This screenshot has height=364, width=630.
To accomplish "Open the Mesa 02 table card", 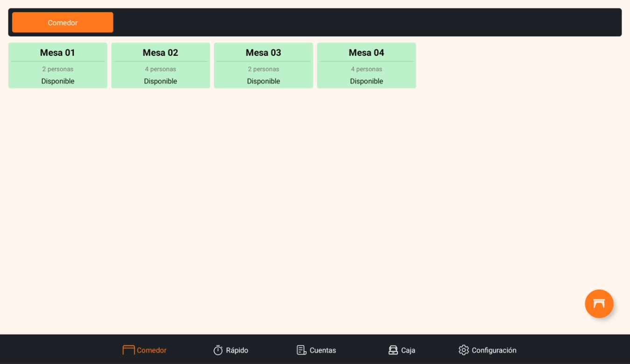I will tap(161, 65).
